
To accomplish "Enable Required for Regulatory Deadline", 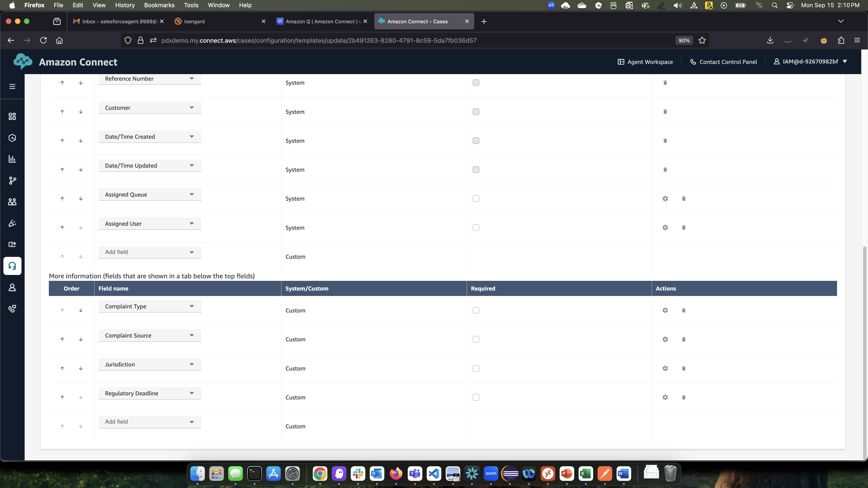I will click(476, 397).
